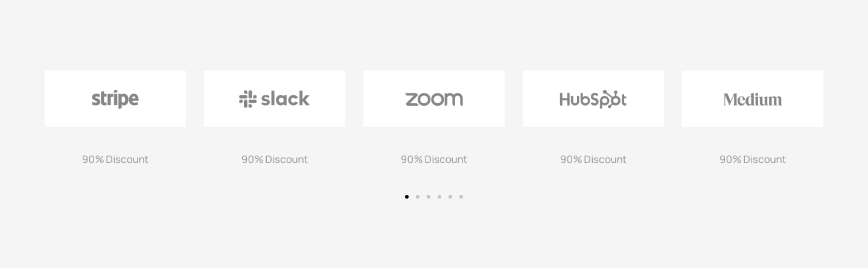Click the Stripe logo
Image resolution: width=868 pixels, height=268 pixels.
[x=115, y=99]
